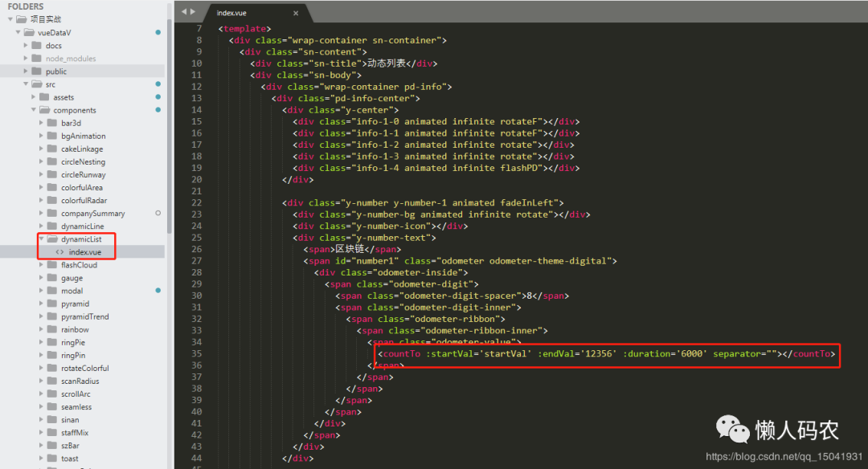The width and height of the screenshot is (868, 469).
Task: Click the file icon beside index.vue
Action: tap(59, 252)
